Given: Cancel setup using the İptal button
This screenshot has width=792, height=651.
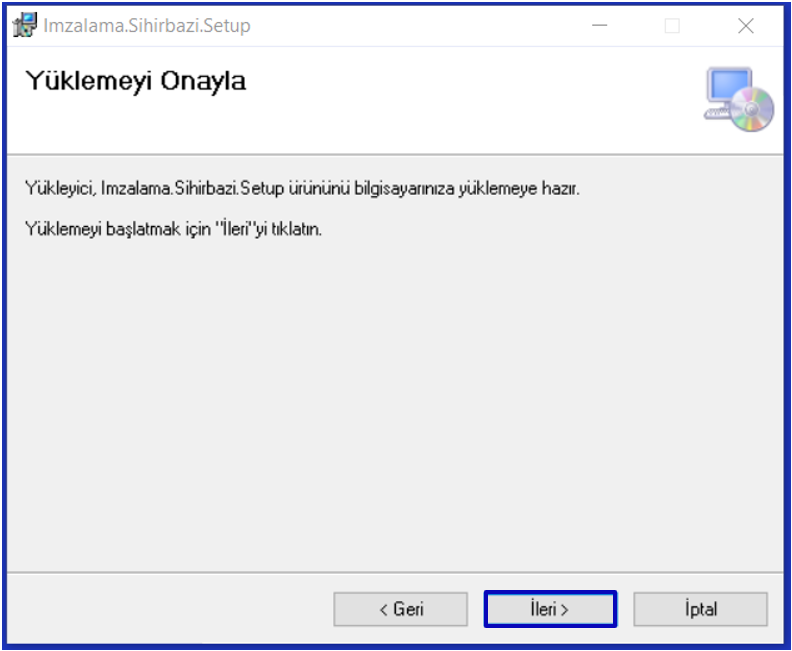Looking at the screenshot, I should click(700, 609).
